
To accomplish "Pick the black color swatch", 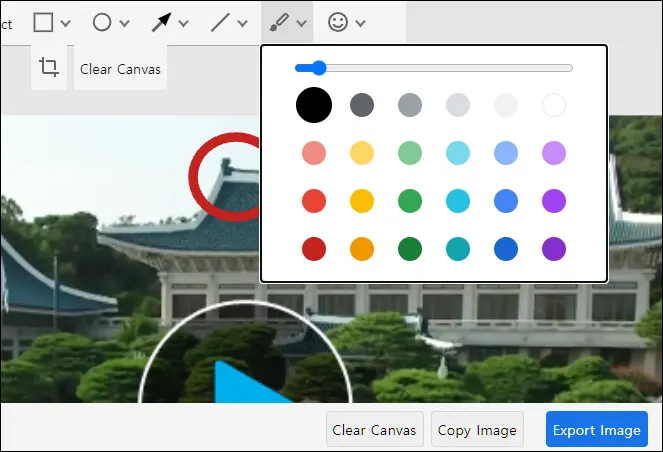I will click(314, 105).
